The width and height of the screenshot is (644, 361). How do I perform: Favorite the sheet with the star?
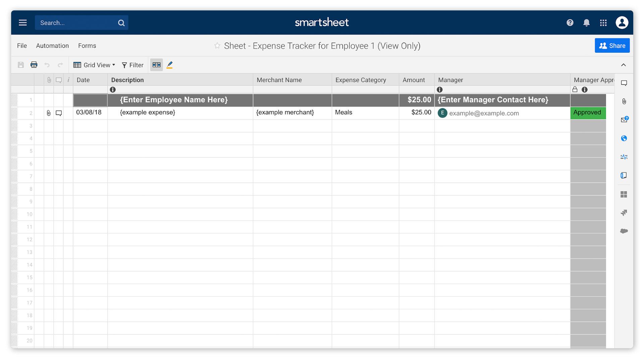coord(217,46)
